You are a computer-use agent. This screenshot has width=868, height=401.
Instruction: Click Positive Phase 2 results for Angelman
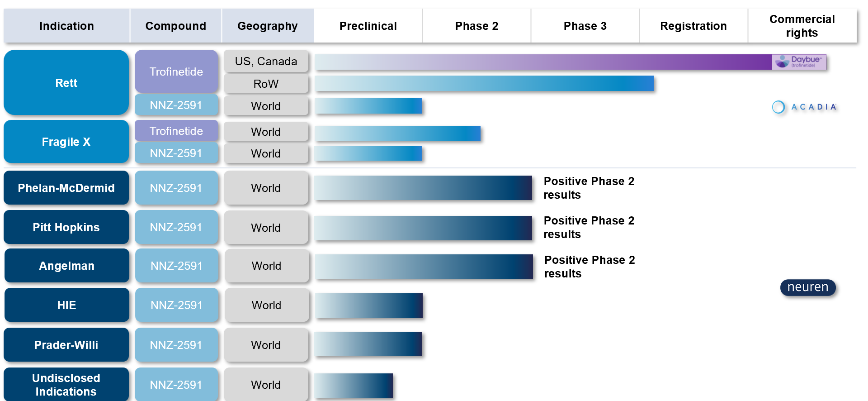pyautogui.click(x=590, y=267)
